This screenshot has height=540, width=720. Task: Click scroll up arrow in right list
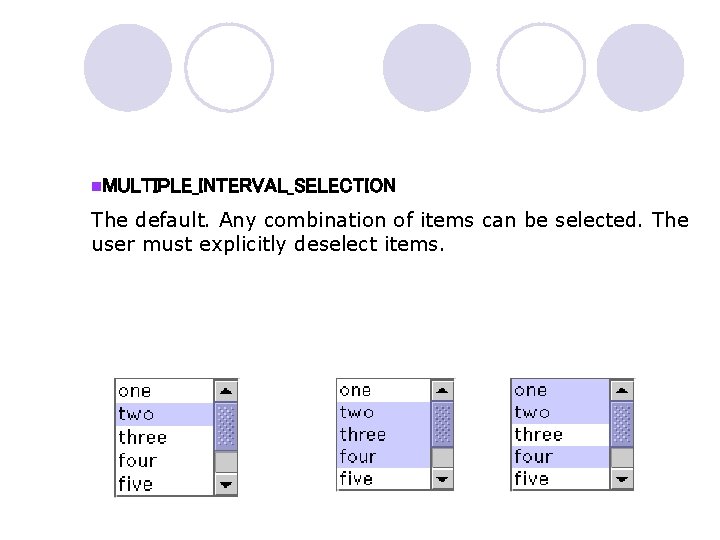(x=623, y=390)
